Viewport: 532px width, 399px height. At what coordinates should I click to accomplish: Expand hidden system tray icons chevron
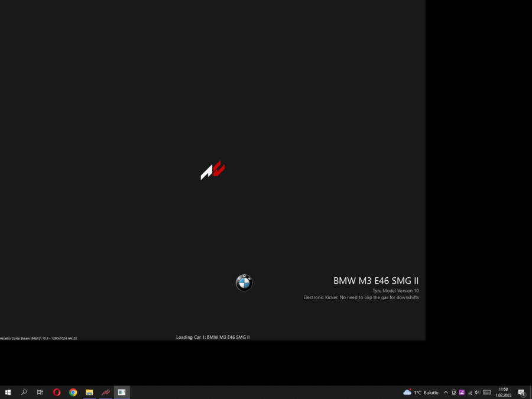(x=446, y=392)
